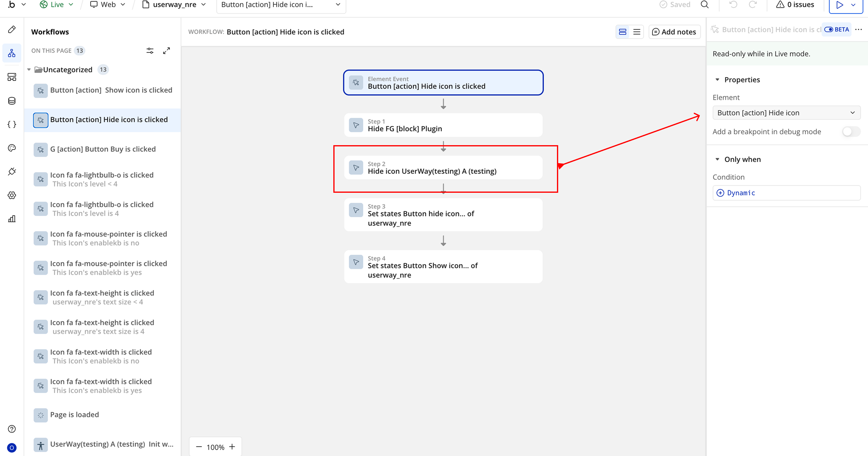Screen dimensions: 868x456
Task: Open the Logs chart icon in sidebar
Action: click(12, 219)
